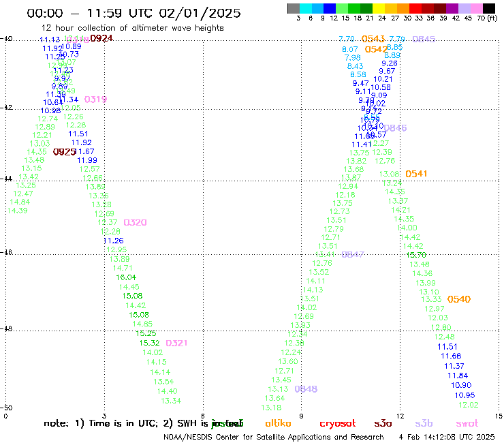504x443 pixels.
Task: Select the pink legend color swatch
Action: tap(476, 8)
